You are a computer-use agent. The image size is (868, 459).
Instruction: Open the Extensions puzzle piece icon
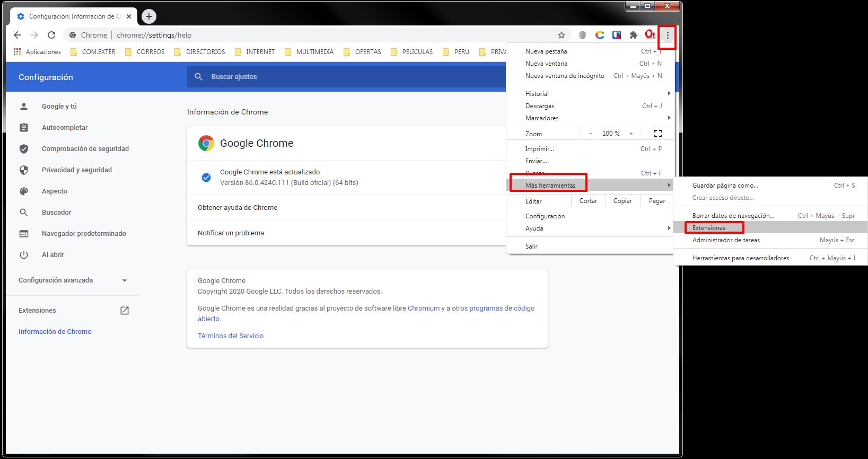(x=633, y=35)
